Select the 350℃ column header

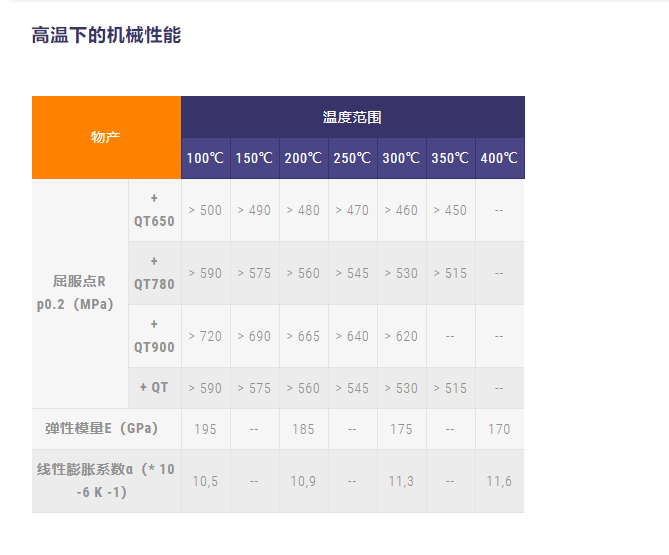(451, 158)
